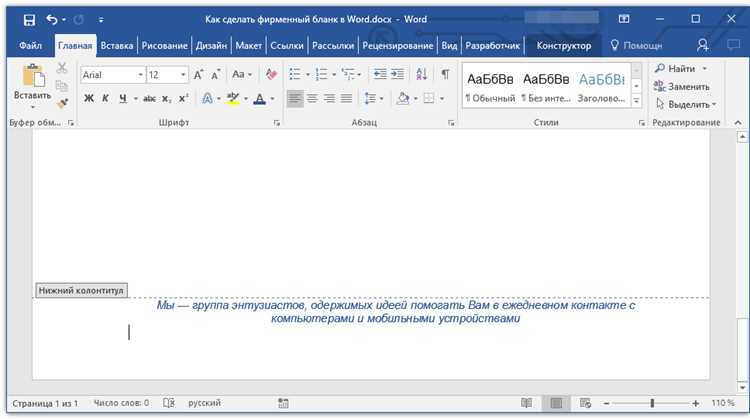Open the Arial font name dropdown
This screenshot has width=750, height=419.
[x=141, y=75]
